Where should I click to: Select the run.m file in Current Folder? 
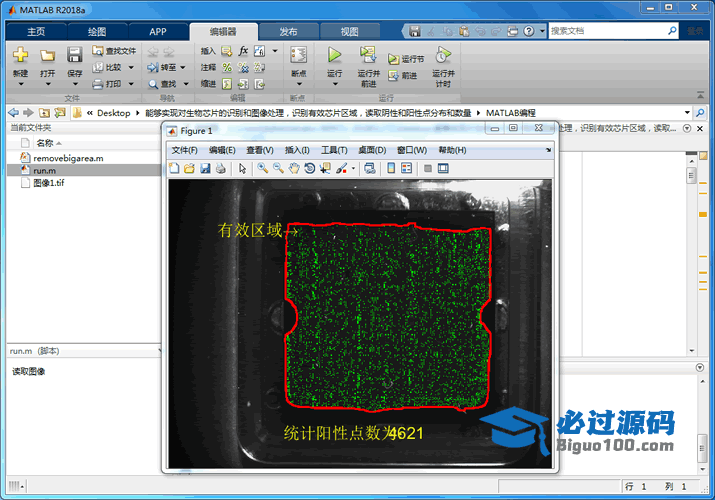[x=47, y=171]
